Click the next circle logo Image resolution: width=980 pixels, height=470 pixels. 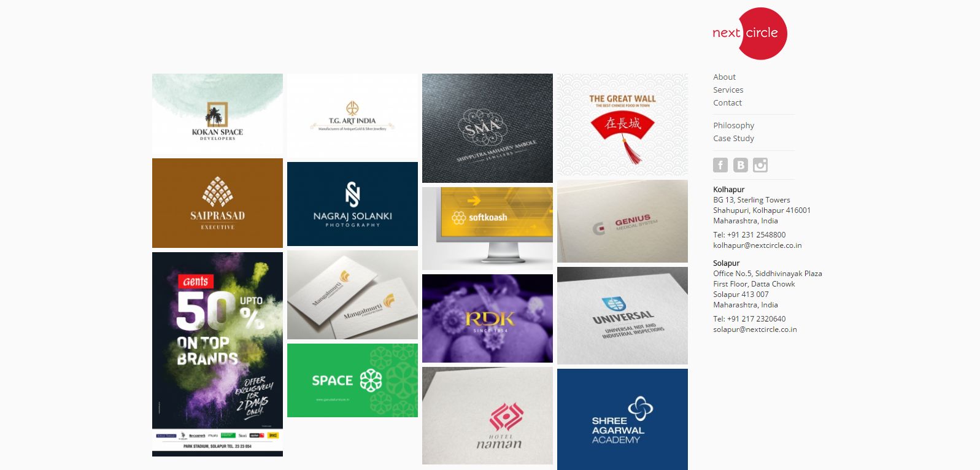point(749,33)
